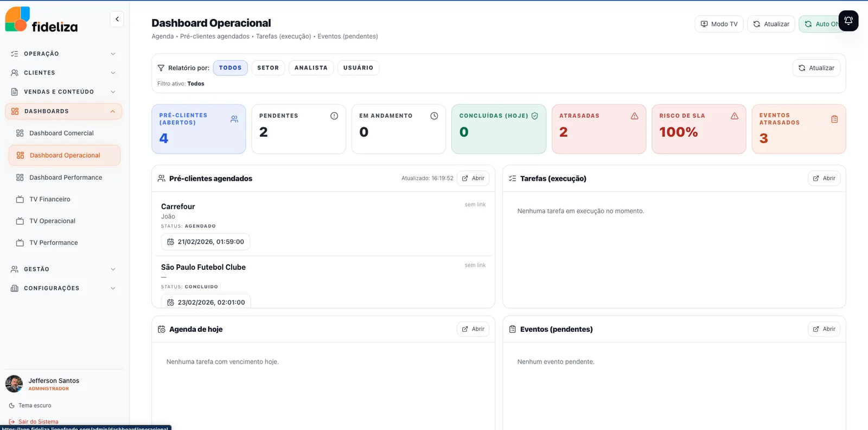Collapse the sidebar with the arrow button
This screenshot has height=430, width=868.
click(117, 19)
